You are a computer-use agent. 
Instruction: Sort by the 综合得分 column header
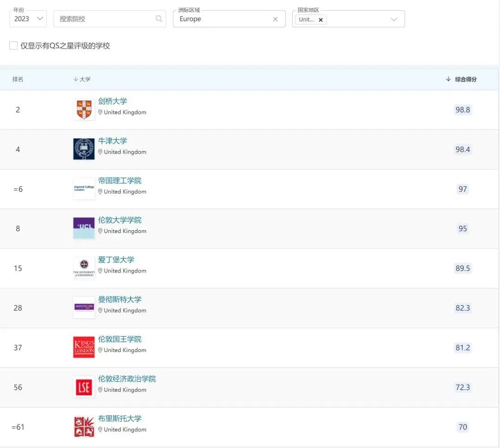(x=461, y=79)
